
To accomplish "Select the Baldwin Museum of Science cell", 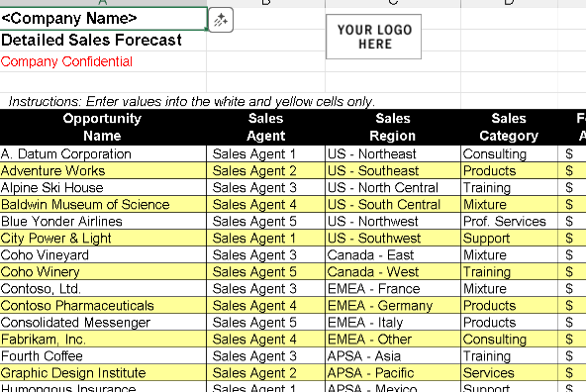I will pyautogui.click(x=103, y=204).
